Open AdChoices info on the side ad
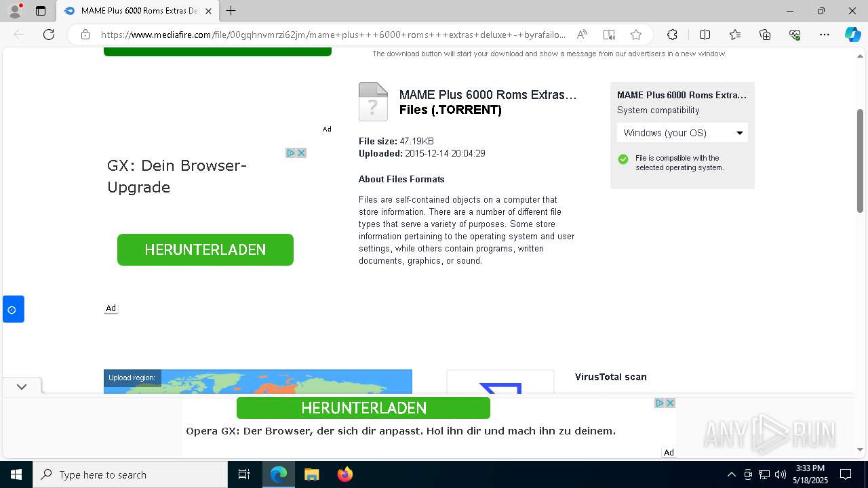The image size is (868, 488). pyautogui.click(x=290, y=152)
